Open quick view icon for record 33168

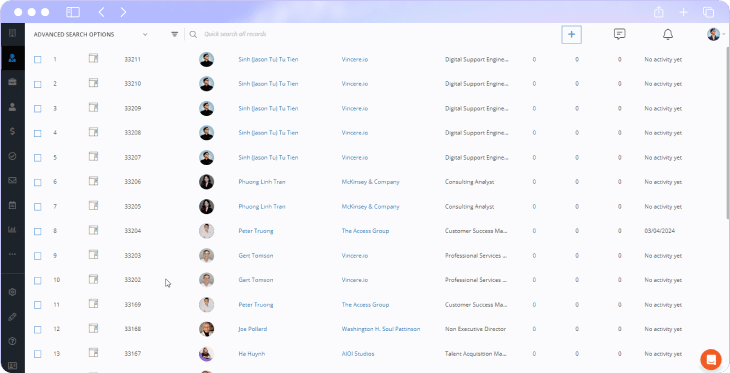[x=94, y=328]
